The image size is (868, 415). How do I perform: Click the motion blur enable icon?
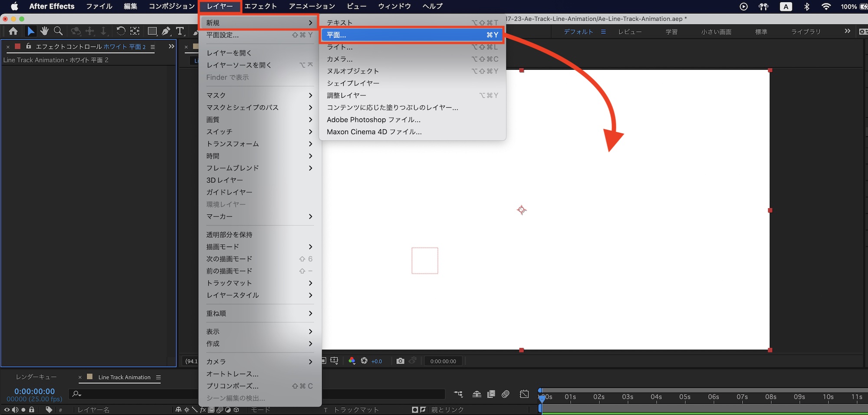506,394
